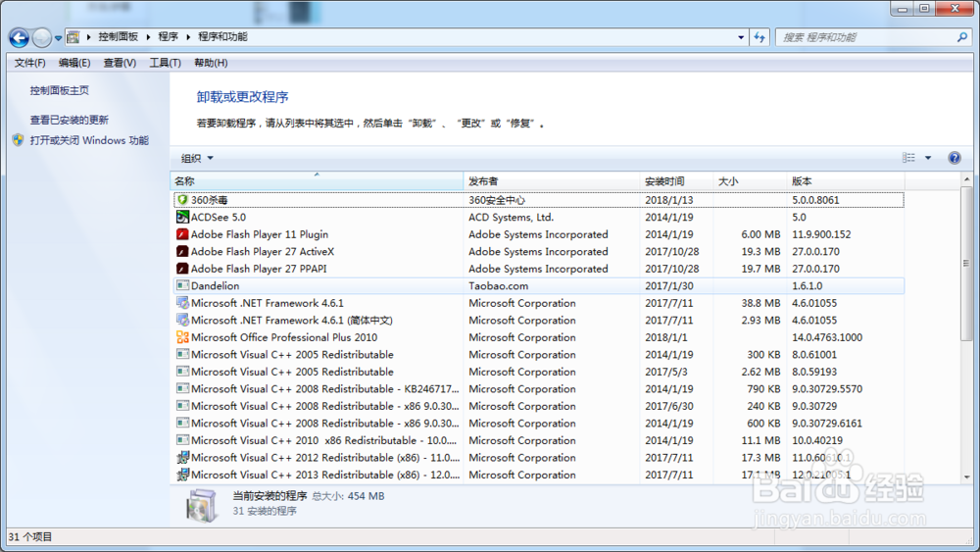
Task: Click the 控制面板 breadcrumb
Action: tap(119, 37)
